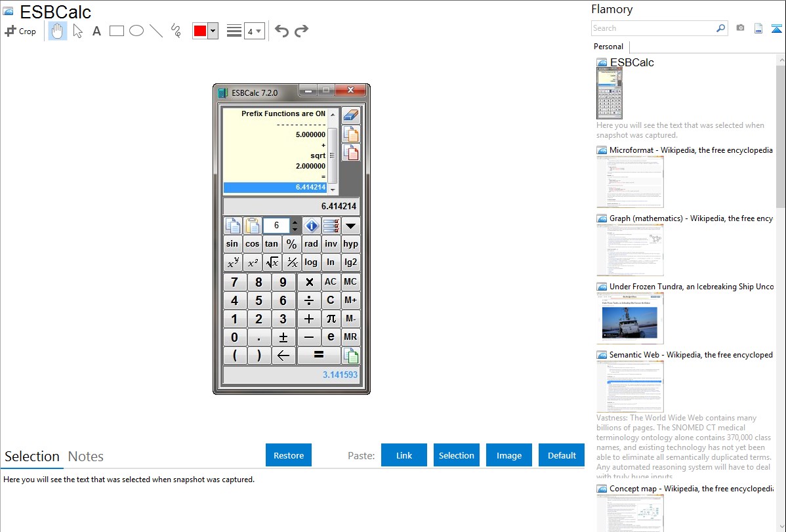
Task: Undo the last annotation
Action: tap(281, 31)
